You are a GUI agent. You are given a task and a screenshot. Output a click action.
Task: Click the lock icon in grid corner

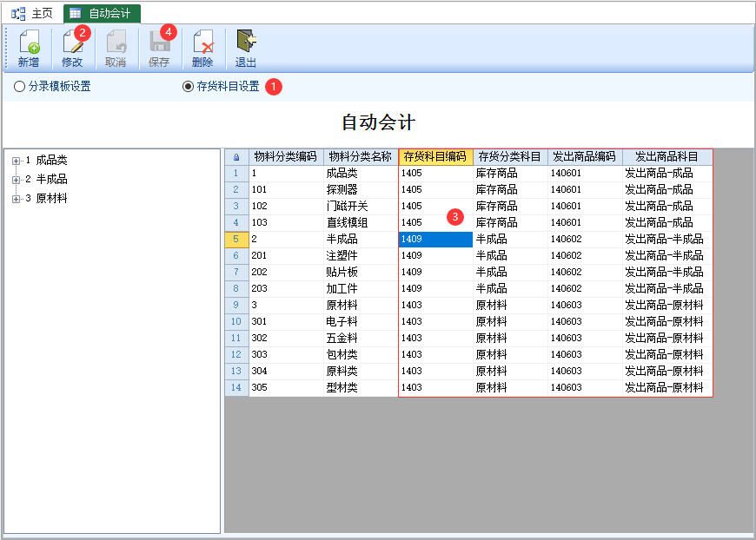pyautogui.click(x=236, y=157)
